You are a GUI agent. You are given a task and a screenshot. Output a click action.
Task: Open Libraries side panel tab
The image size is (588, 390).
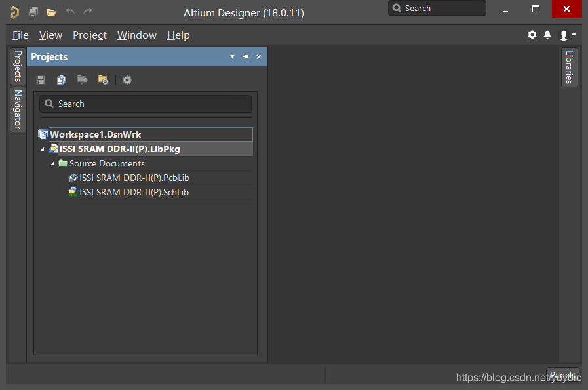(x=569, y=67)
